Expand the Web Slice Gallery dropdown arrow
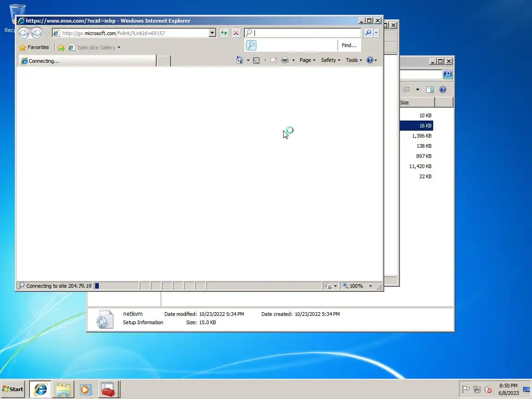This screenshot has width=532, height=399. (119, 48)
